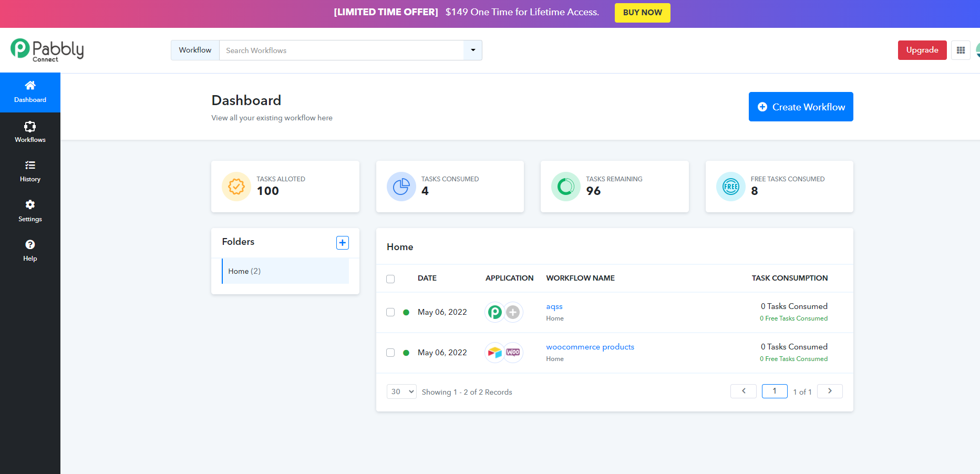Click the DATE column header

(427, 278)
